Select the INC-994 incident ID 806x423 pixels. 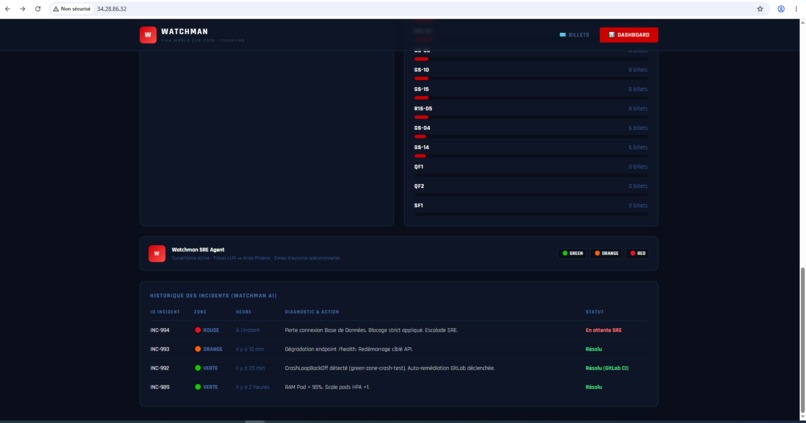(x=160, y=330)
